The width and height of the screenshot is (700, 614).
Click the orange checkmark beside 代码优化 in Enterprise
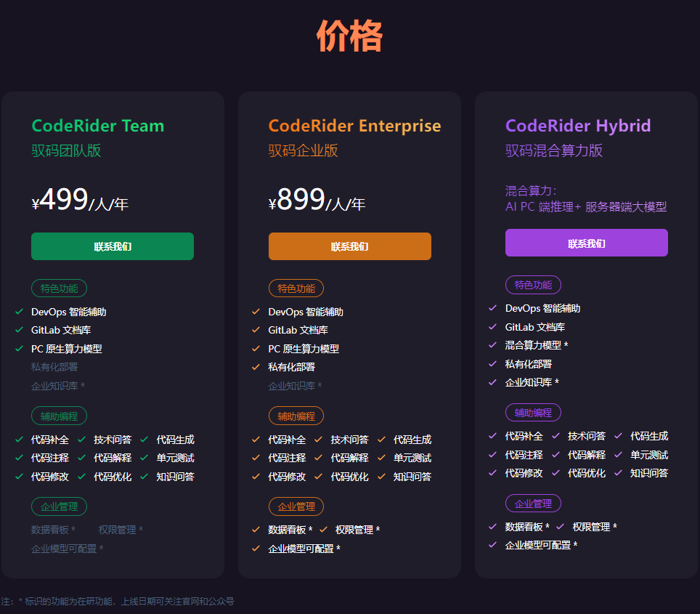pyautogui.click(x=318, y=477)
